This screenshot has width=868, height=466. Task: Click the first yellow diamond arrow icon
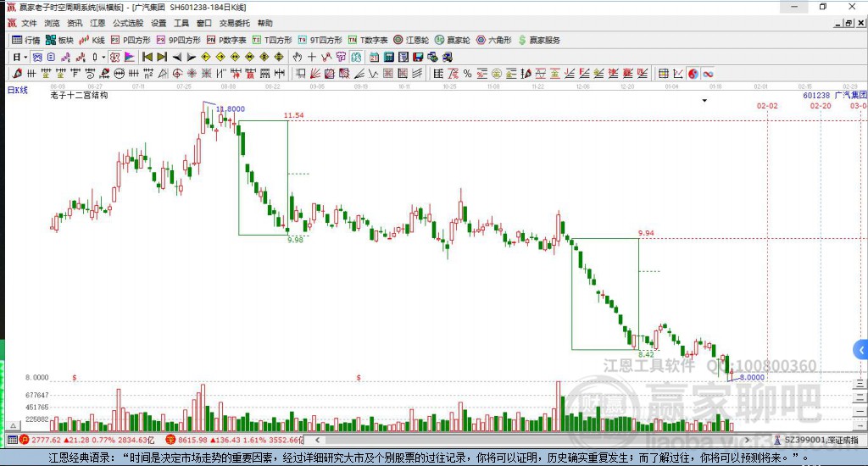[x=206, y=57]
